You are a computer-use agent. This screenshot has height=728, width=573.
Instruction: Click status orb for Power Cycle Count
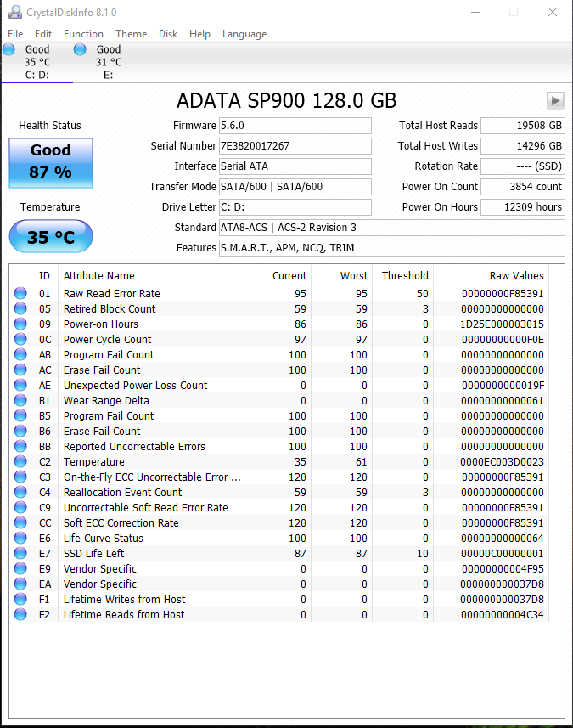pos(20,339)
